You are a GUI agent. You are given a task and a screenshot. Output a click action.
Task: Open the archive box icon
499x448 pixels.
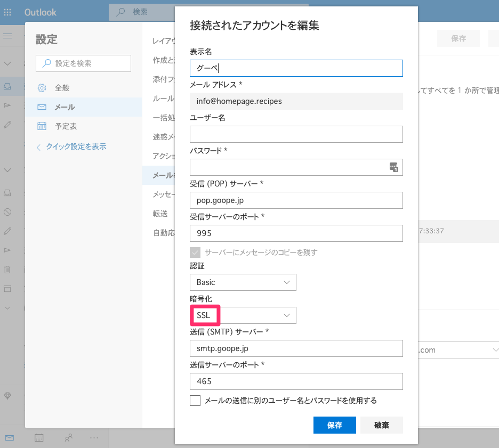pos(7,289)
